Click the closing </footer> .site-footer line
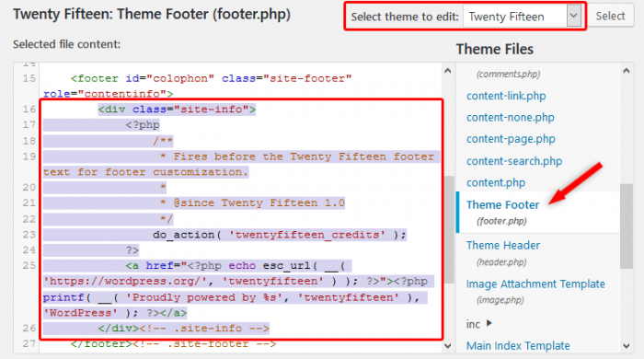 click(x=173, y=343)
